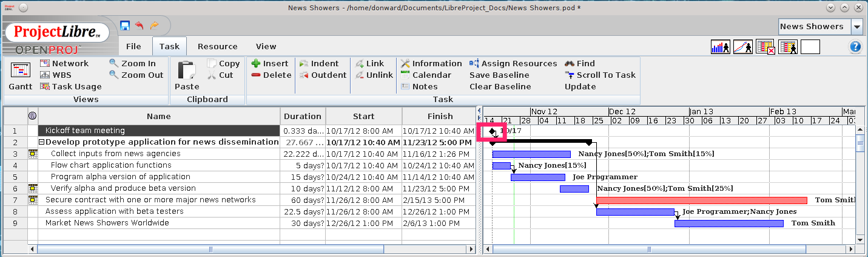This screenshot has height=257, width=868.
Task: Click the Finish column header
Action: [x=439, y=116]
